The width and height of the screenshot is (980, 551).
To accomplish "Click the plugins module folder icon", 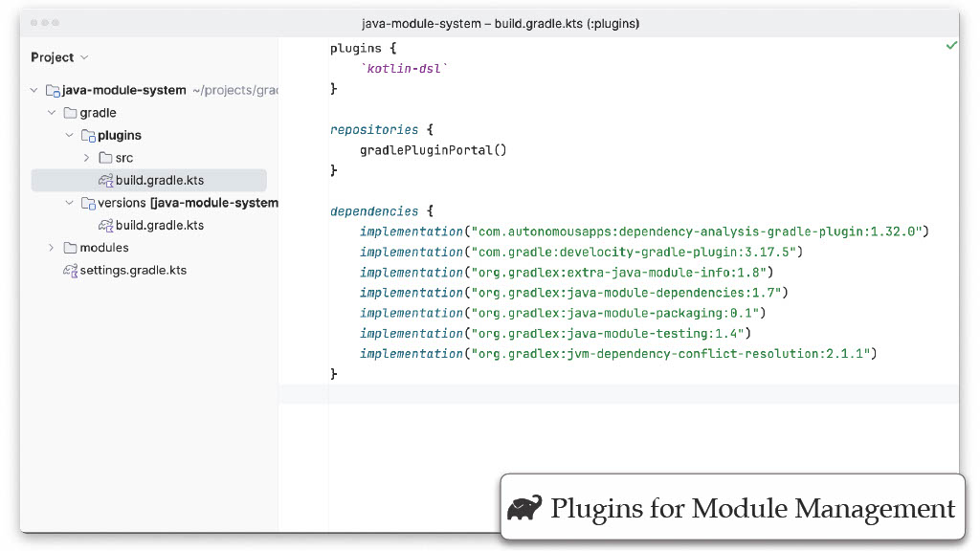I will pos(88,136).
